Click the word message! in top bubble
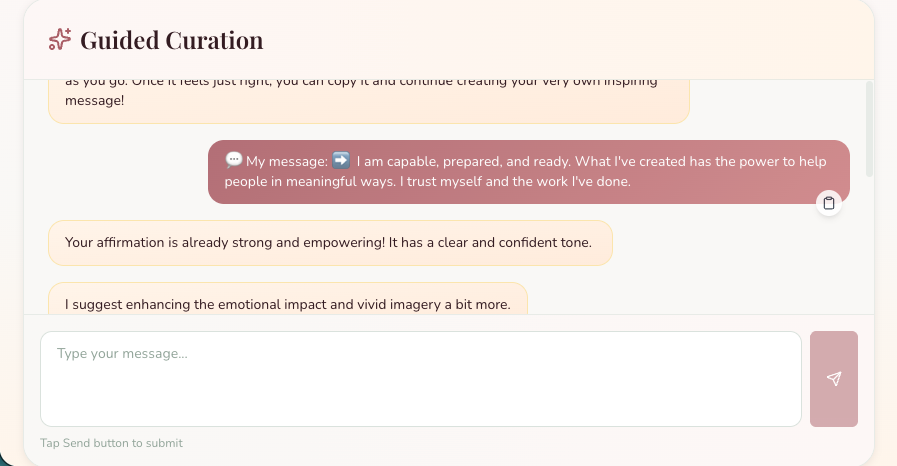This screenshot has height=466, width=897. coord(94,100)
